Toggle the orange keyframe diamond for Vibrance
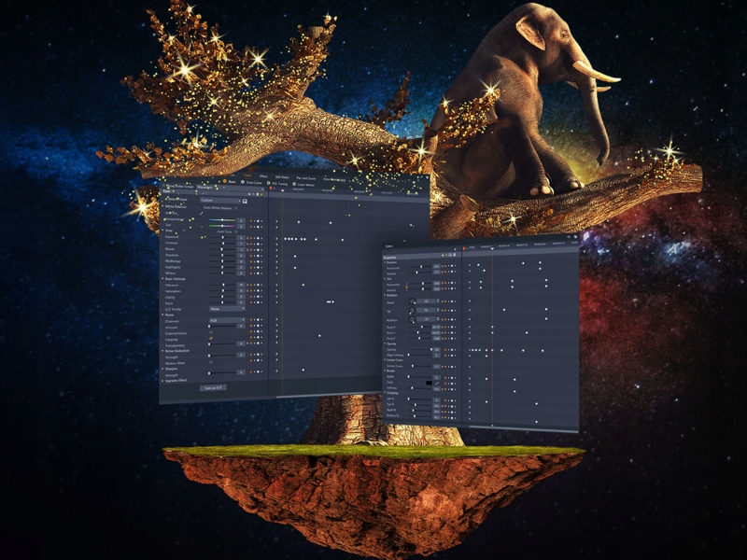This screenshot has height=560, width=747. (x=251, y=285)
